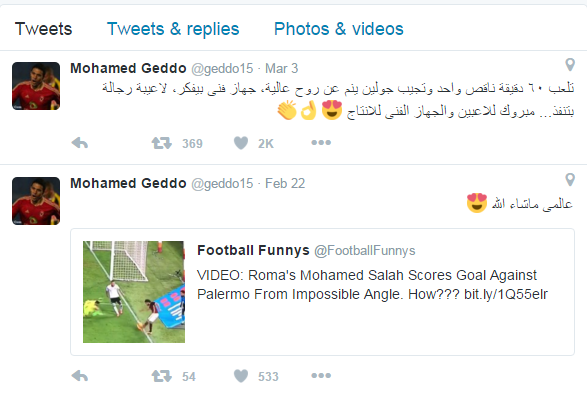Like the Mar 3 tweet with 2K likes

pos(241,143)
